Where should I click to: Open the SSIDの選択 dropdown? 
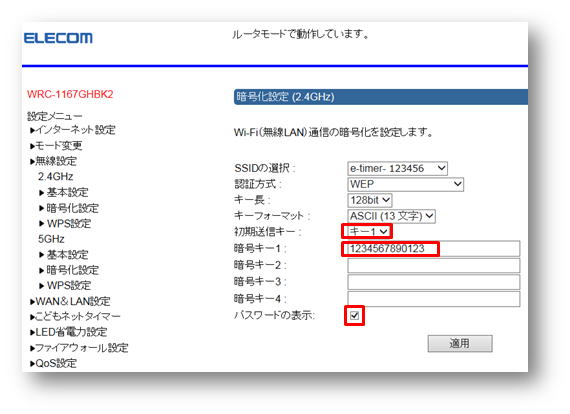point(397,169)
